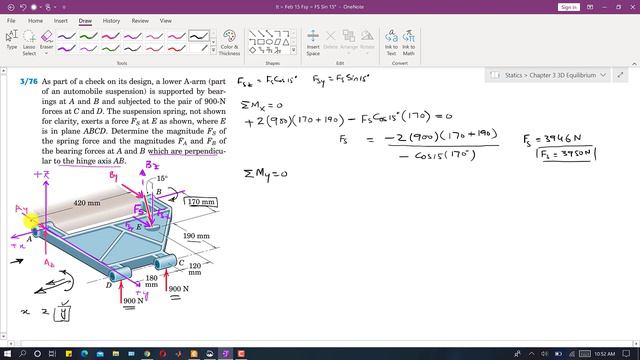This screenshot has width=640, height=360.
Task: Switch to the History tab
Action: [111, 20]
